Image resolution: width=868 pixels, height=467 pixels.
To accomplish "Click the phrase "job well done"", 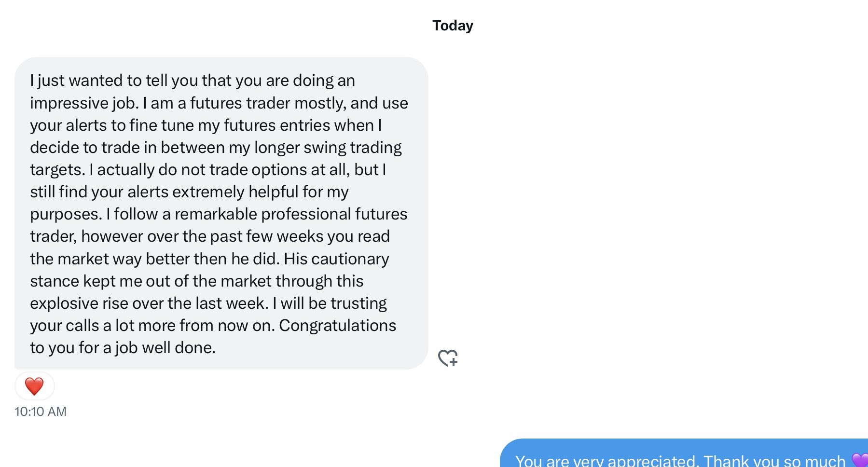I will (165, 348).
